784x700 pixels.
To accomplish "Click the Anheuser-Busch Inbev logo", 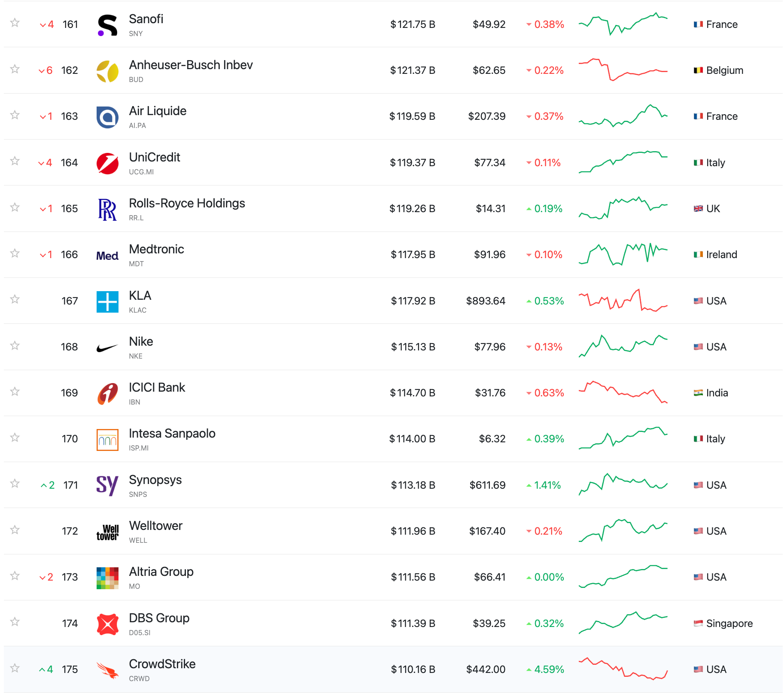I will 107,71.
